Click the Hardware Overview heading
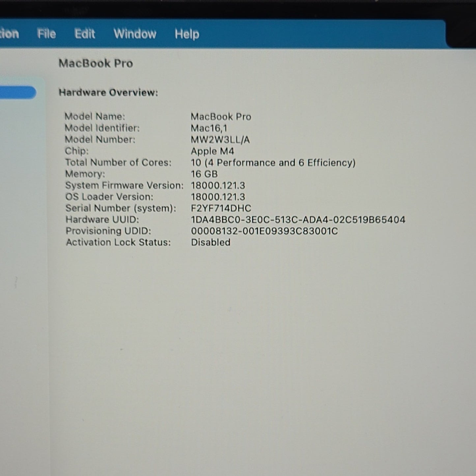Screen dimensions: 476x476 [108, 93]
